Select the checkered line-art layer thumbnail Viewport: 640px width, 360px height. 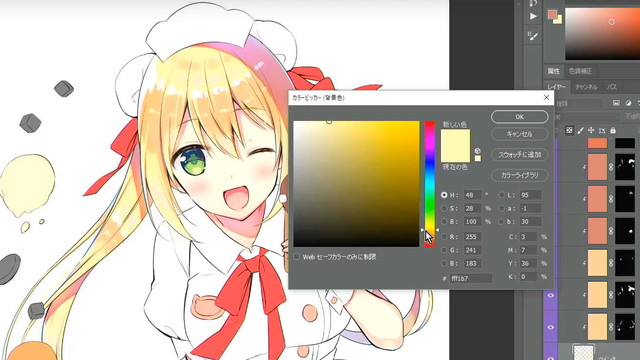(583, 353)
